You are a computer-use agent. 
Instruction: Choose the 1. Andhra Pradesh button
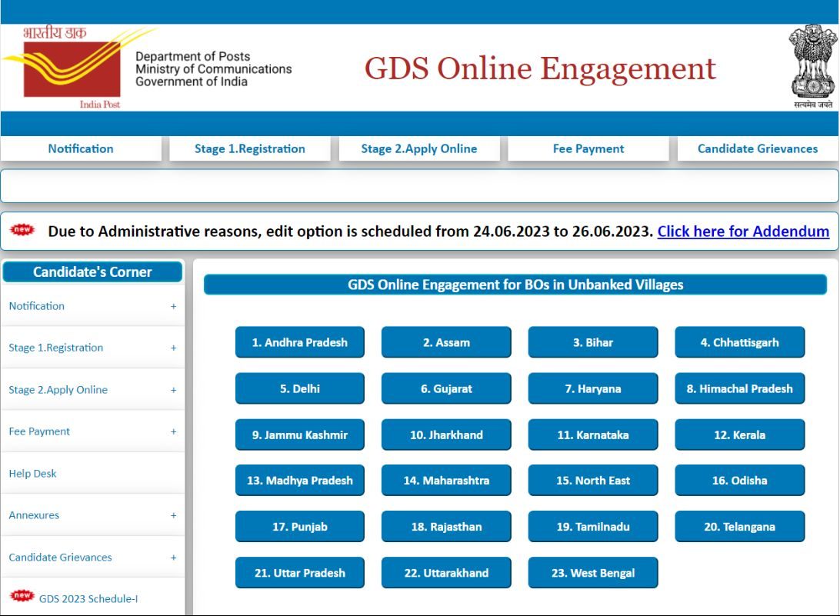click(x=299, y=342)
